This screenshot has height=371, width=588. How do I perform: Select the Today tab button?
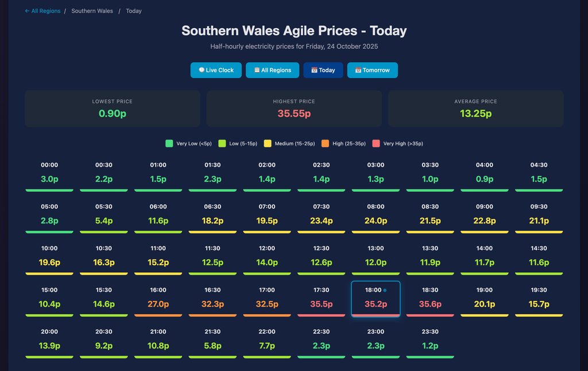(x=323, y=70)
